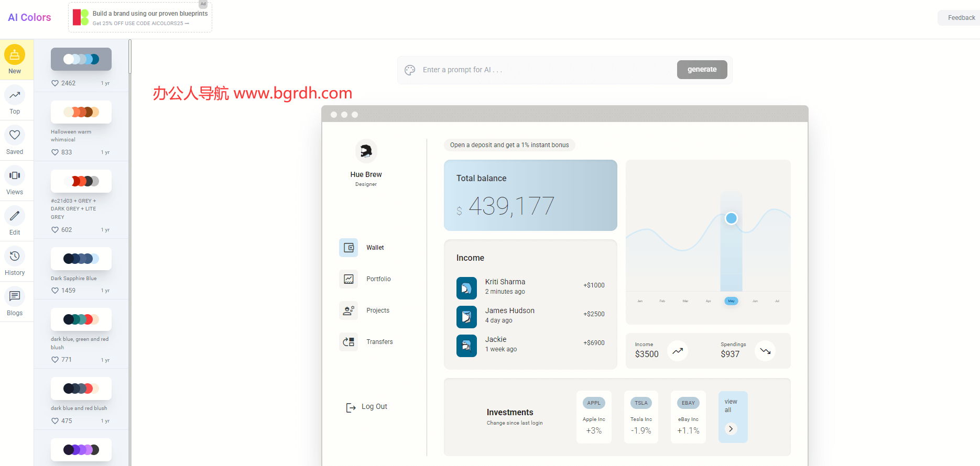The height and width of the screenshot is (466, 980).
Task: Click the view all arrow chevron
Action: [731, 429]
